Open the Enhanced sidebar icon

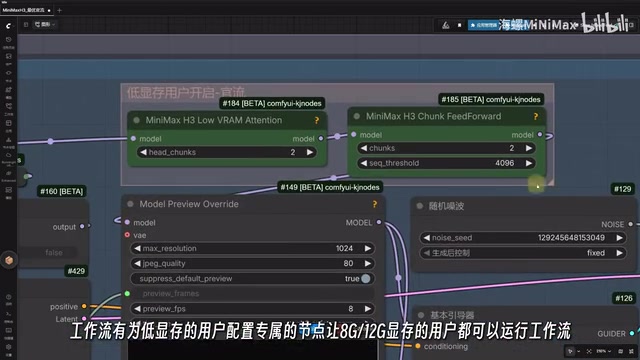pyautogui.click(x=9, y=173)
